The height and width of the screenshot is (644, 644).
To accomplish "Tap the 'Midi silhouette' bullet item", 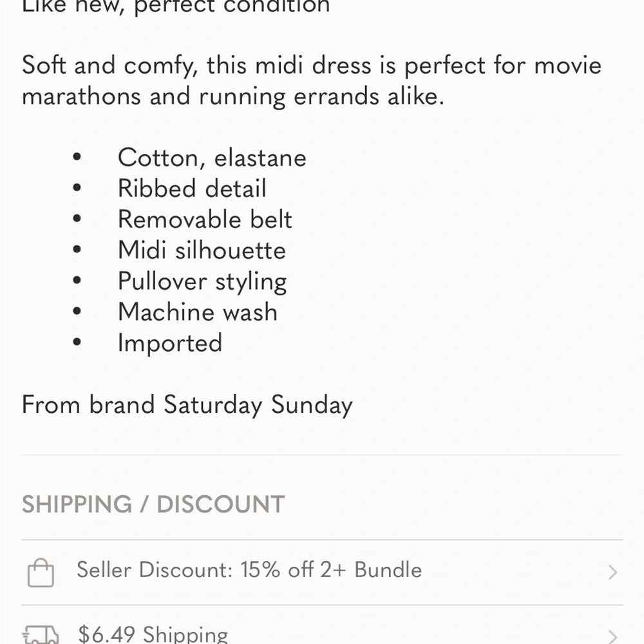I will tap(202, 250).
